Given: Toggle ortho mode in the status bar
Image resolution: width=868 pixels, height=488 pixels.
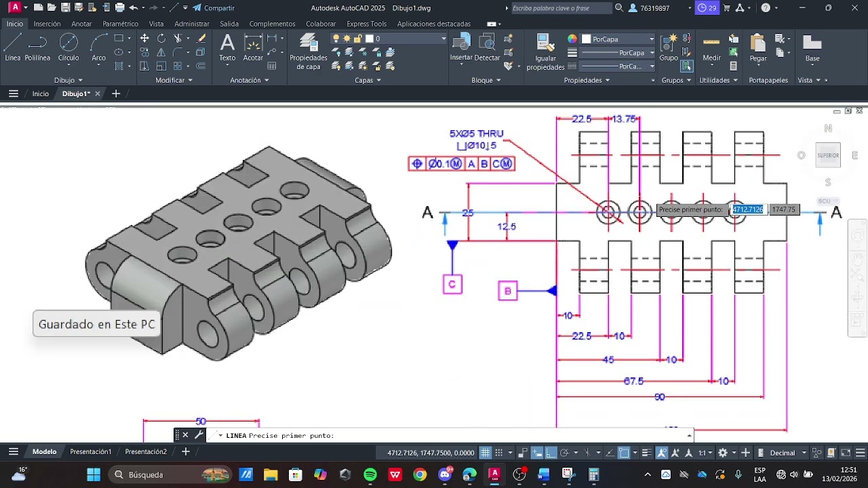Looking at the screenshot, I should [x=551, y=453].
